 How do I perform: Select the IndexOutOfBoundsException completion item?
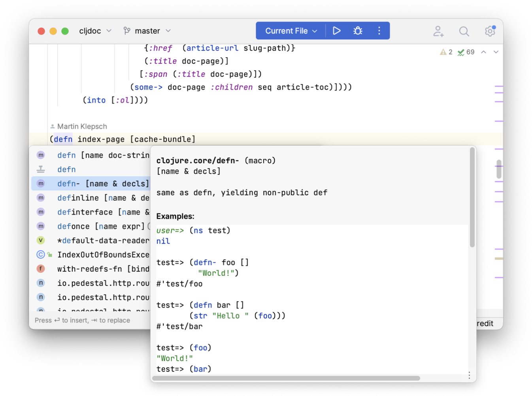91,255
